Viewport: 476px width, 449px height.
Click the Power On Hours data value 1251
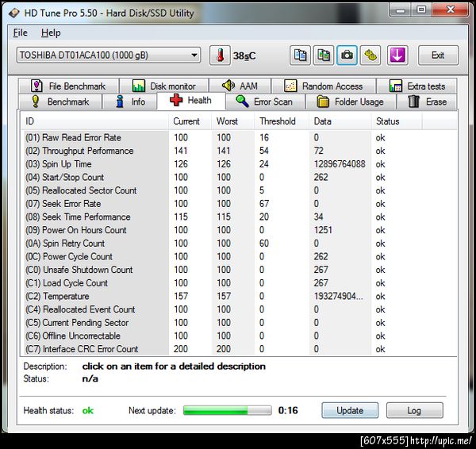tap(323, 230)
